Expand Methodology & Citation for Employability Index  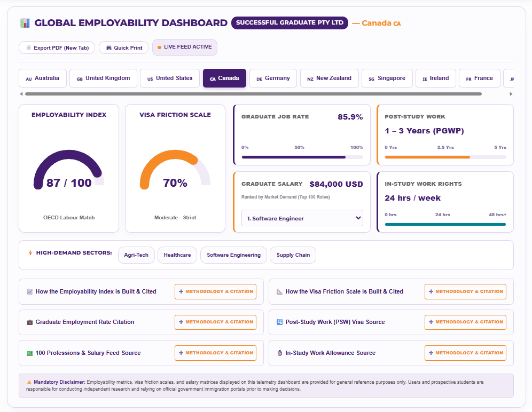[x=215, y=291]
